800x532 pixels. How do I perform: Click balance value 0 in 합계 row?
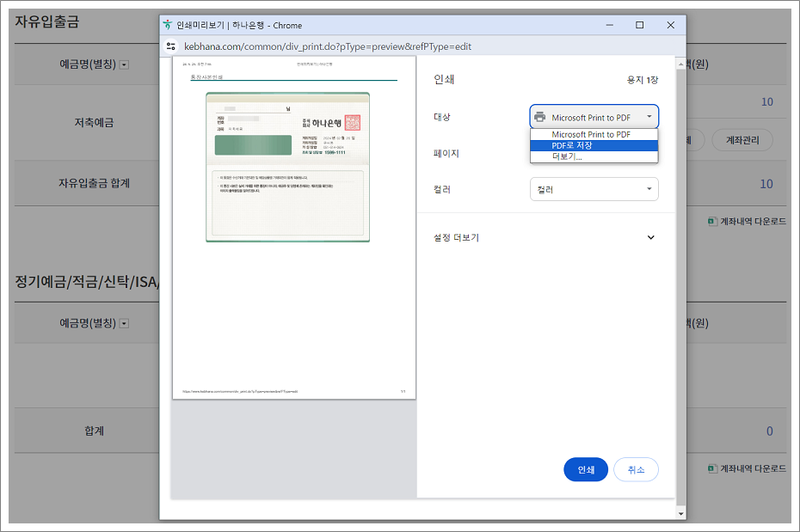point(769,431)
